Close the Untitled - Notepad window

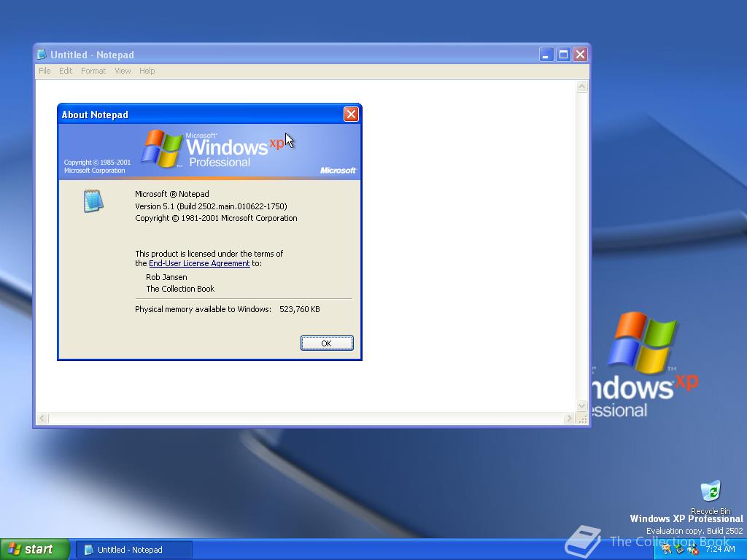point(580,55)
